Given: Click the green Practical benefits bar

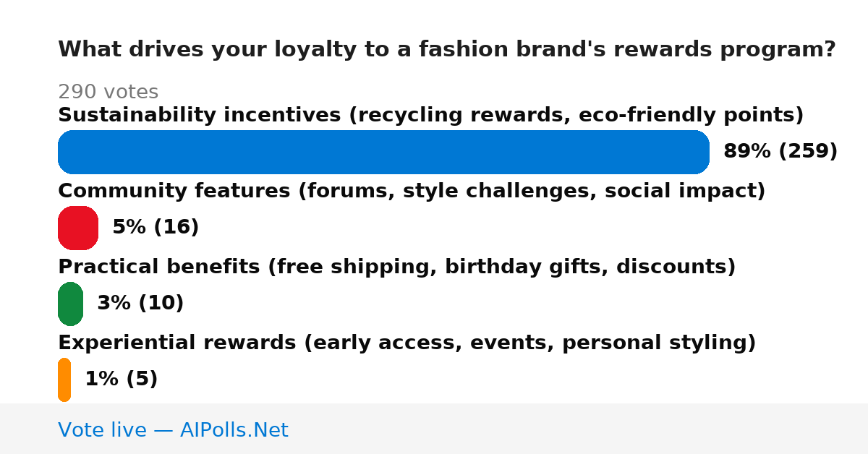Looking at the screenshot, I should (70, 304).
